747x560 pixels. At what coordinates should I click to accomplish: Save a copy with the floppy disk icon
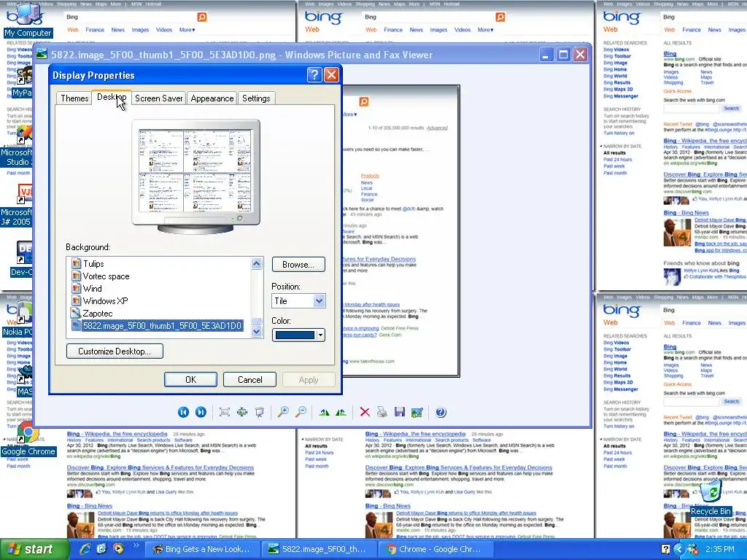tap(400, 413)
